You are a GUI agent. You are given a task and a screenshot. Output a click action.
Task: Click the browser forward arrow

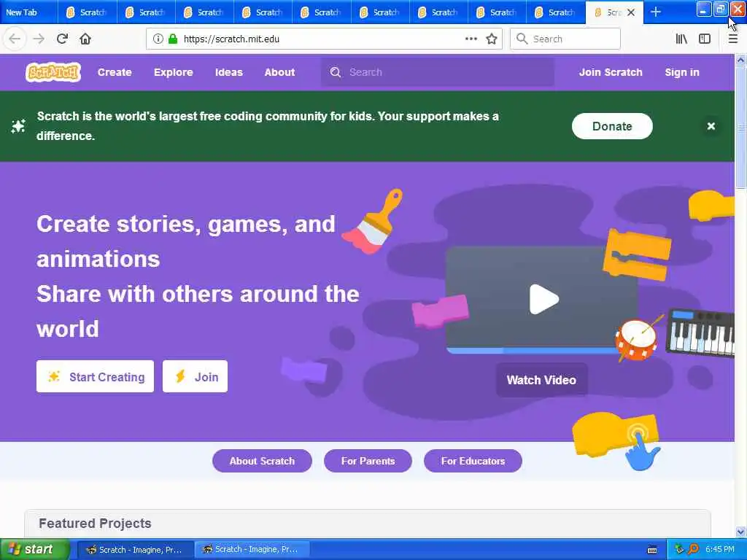point(39,39)
